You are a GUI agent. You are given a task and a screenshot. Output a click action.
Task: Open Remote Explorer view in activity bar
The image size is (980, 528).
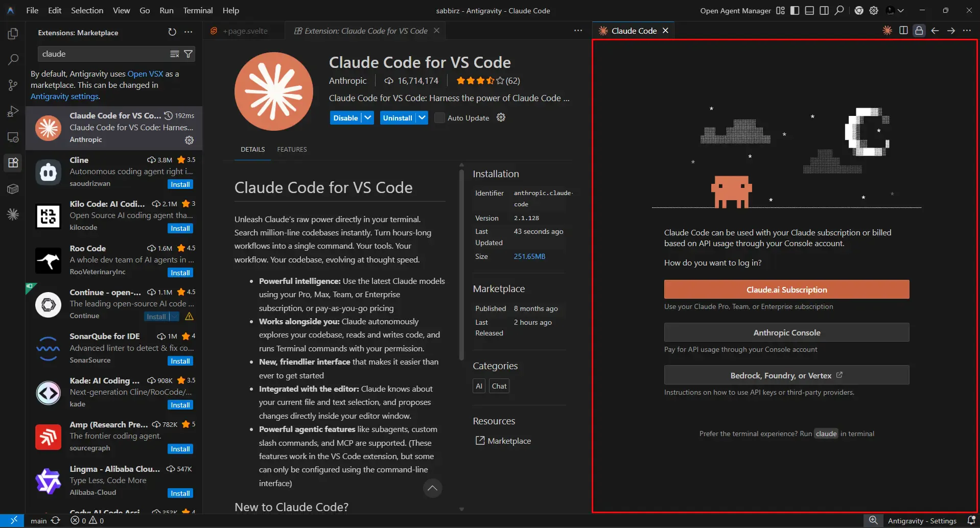coord(13,137)
